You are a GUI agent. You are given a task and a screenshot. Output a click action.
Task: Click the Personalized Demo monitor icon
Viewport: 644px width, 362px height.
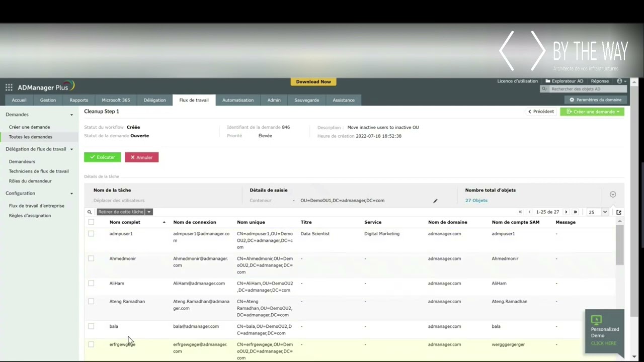coord(596,319)
